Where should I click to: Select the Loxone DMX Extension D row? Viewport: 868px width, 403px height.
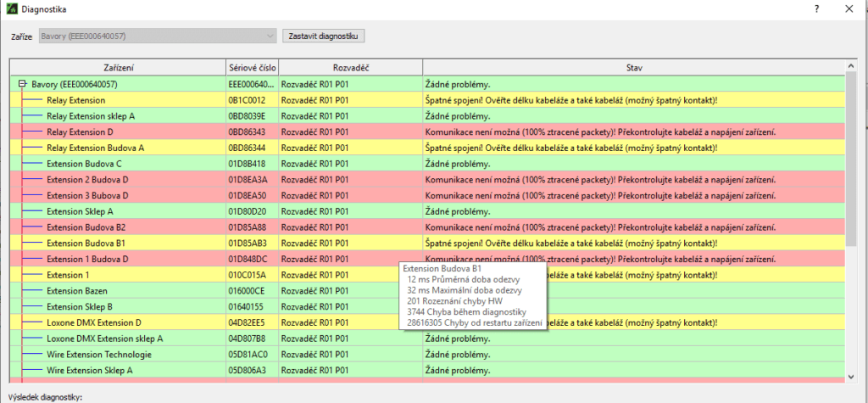428,322
